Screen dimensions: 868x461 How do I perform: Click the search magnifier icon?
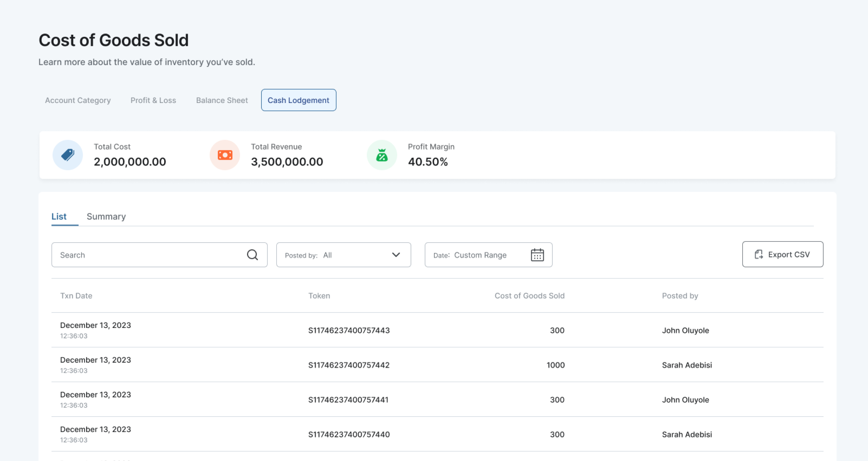click(252, 255)
